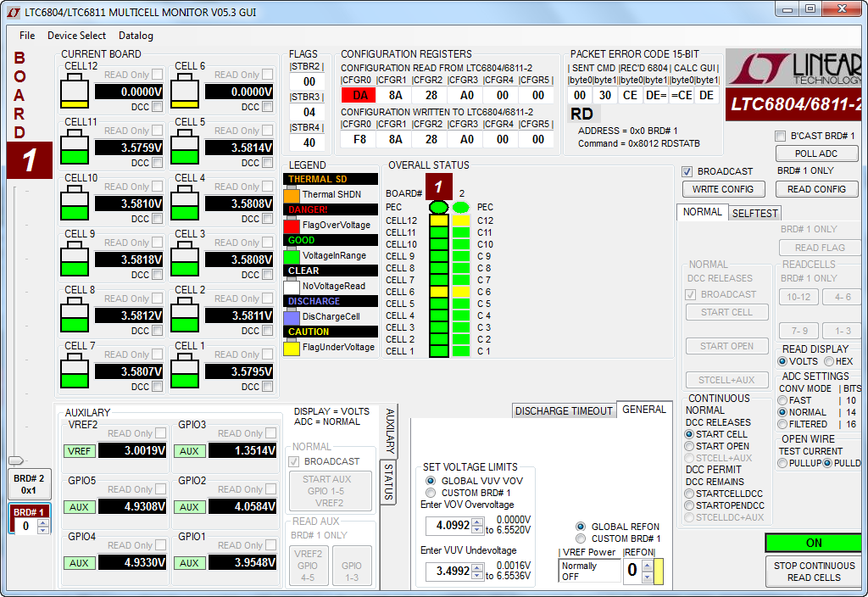Enable DCC checkbox for CELL 6
The image size is (868, 597).
(267, 106)
